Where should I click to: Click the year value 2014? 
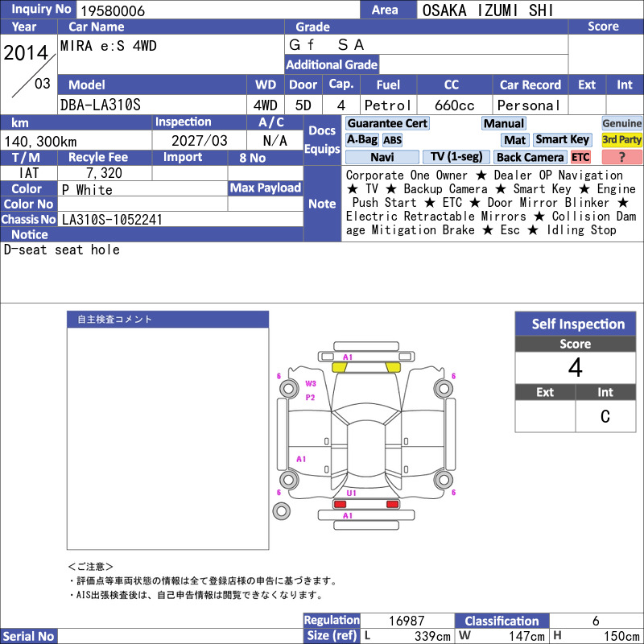coord(26,53)
